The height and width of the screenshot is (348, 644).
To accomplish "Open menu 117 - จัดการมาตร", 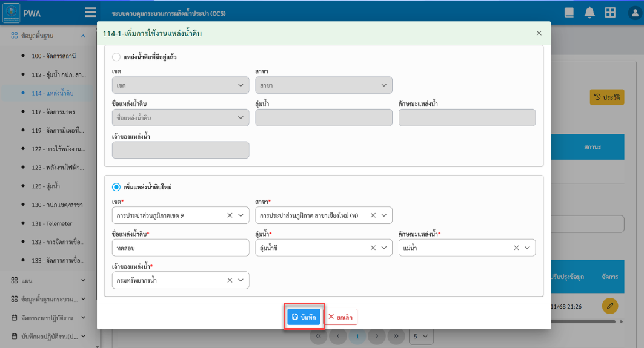I will coord(53,111).
